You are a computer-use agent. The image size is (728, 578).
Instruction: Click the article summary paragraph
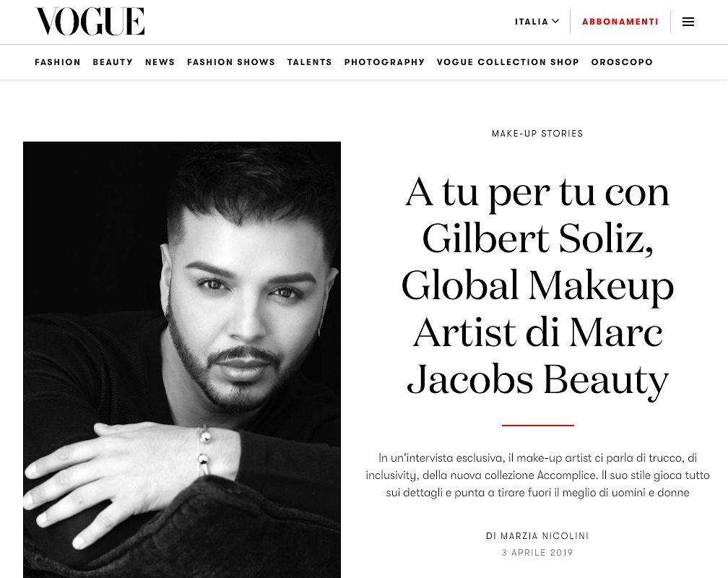coord(537,475)
